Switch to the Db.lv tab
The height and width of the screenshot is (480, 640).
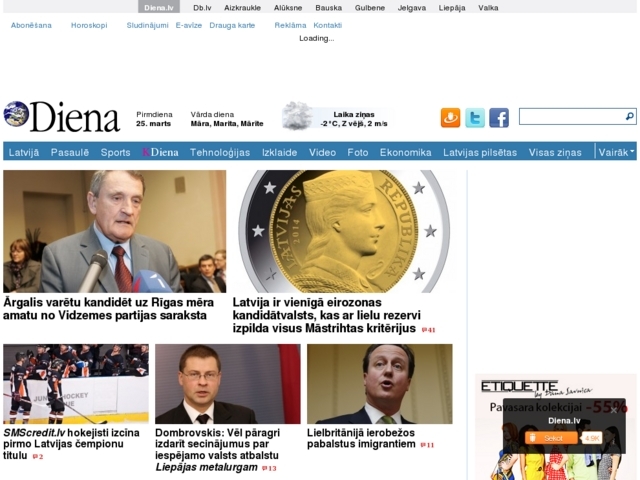pyautogui.click(x=202, y=8)
